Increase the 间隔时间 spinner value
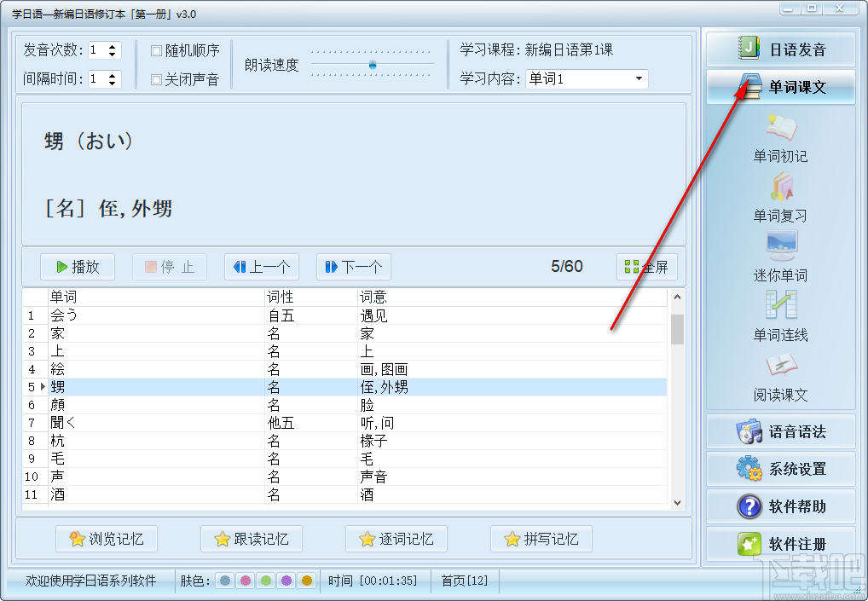Image resolution: width=868 pixels, height=601 pixels. (113, 75)
